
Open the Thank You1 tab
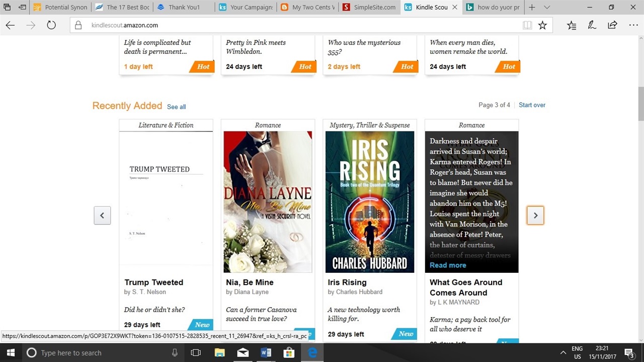click(183, 7)
